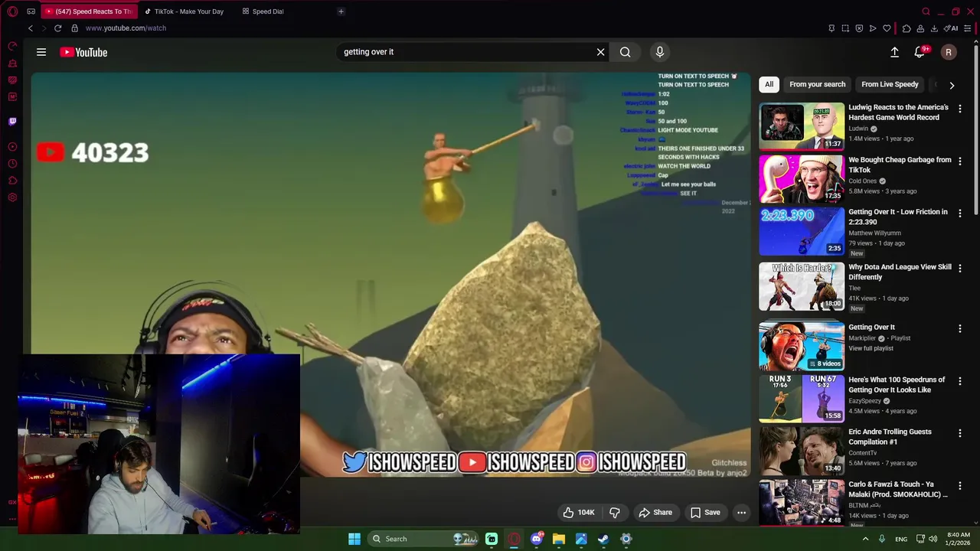Open GX Cleaner in Opera sidebar
The height and width of the screenshot is (551, 980).
[x=12, y=64]
